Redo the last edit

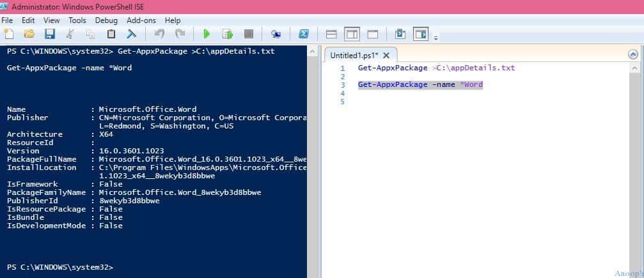point(180,34)
